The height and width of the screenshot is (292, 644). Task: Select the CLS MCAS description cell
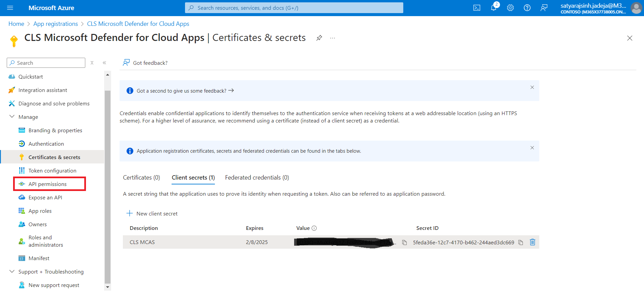(x=142, y=242)
